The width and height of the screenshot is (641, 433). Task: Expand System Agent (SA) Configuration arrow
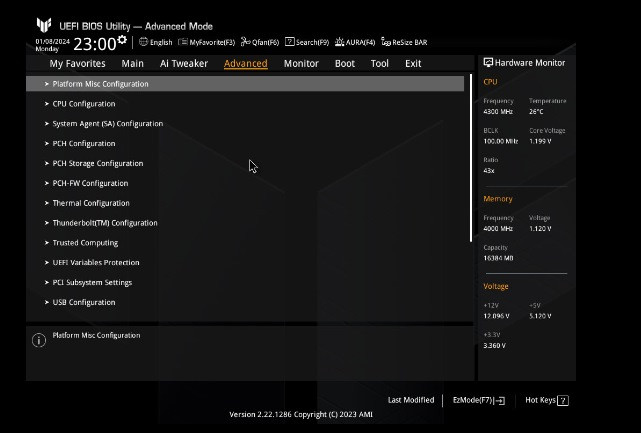pos(47,123)
